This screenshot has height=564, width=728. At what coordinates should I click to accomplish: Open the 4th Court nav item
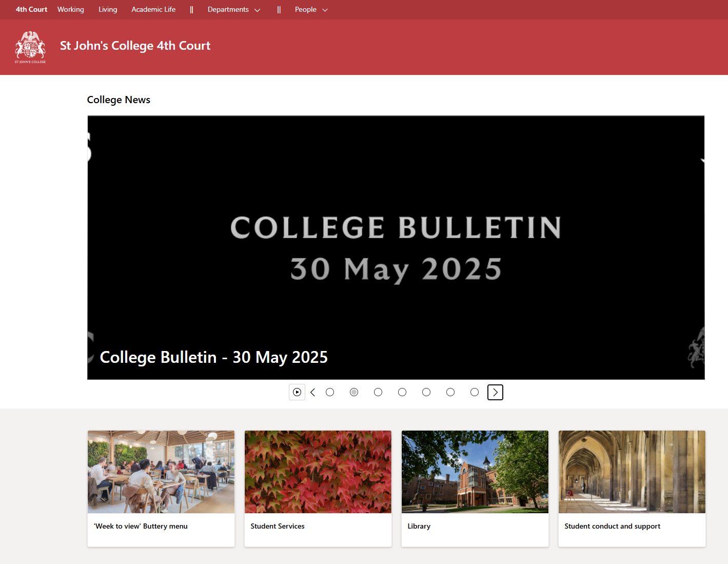[x=31, y=10]
